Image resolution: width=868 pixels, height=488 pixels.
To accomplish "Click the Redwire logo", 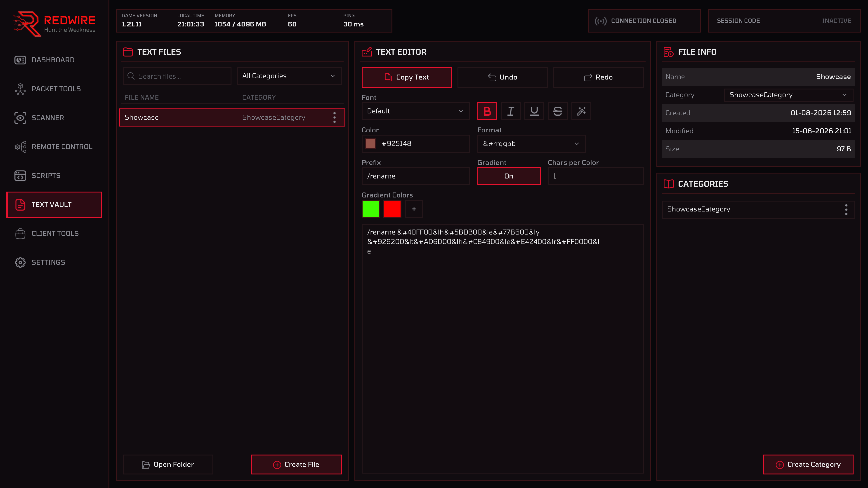I will [x=54, y=23].
